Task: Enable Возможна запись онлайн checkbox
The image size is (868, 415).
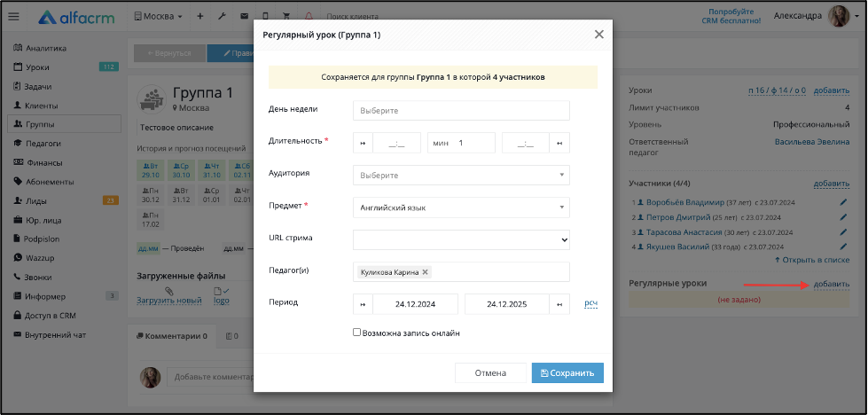Action: pos(357,333)
